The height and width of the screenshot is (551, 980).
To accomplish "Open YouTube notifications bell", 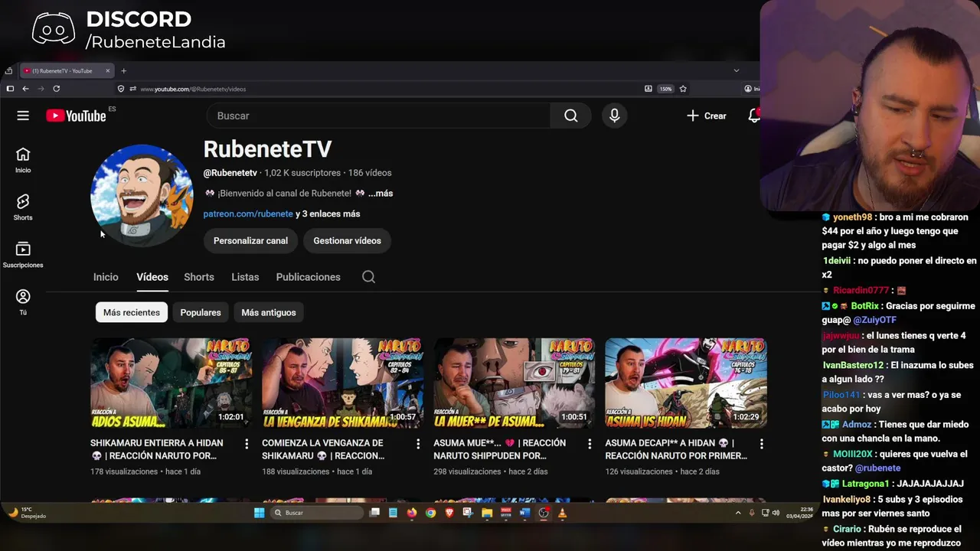I will pyautogui.click(x=754, y=116).
